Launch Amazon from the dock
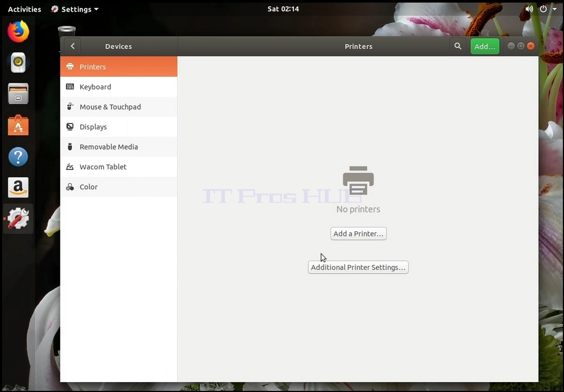 (x=18, y=188)
